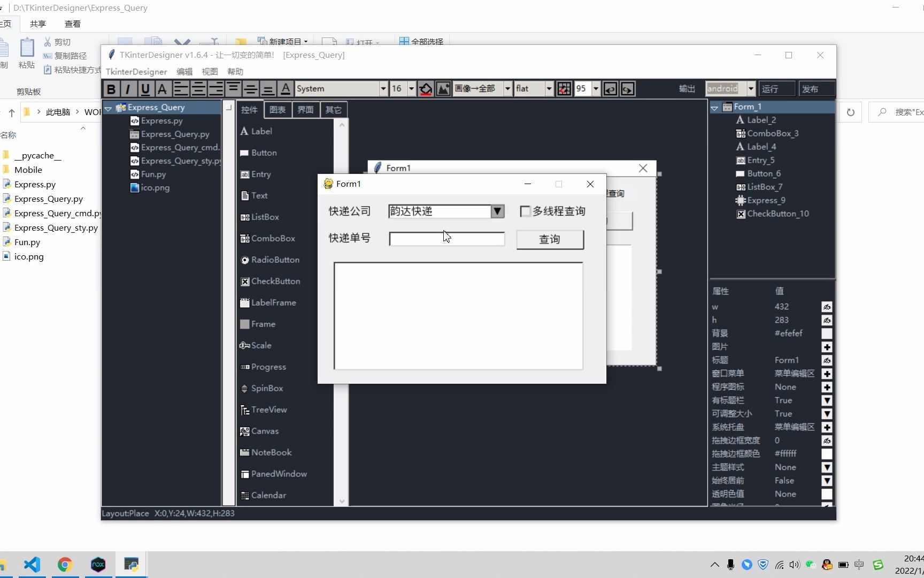Collapse the Form_1 widget tree

714,107
